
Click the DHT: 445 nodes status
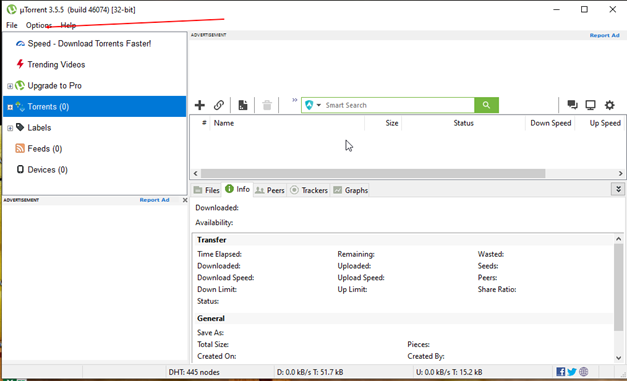click(194, 372)
